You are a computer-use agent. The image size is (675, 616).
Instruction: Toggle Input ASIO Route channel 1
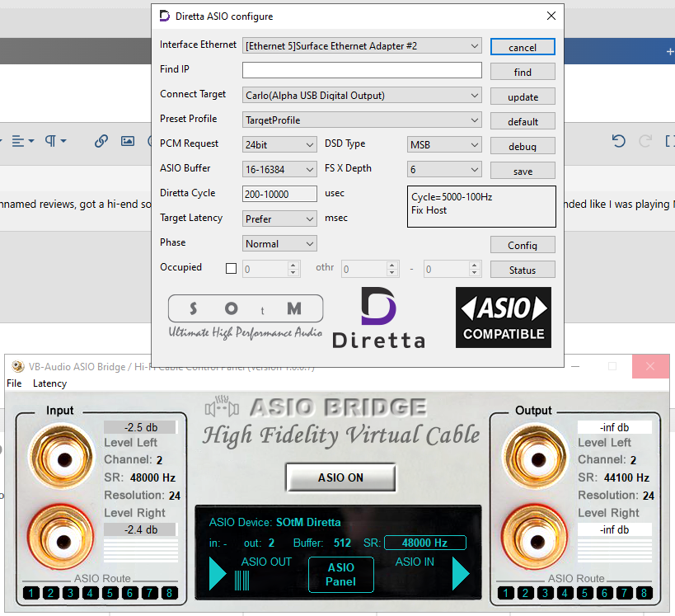(31, 593)
